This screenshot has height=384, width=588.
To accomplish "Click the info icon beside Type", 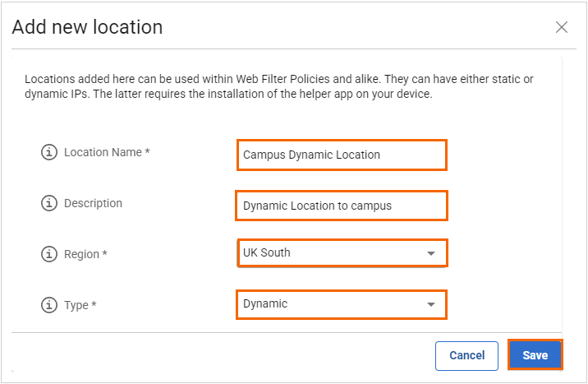I will 49,305.
